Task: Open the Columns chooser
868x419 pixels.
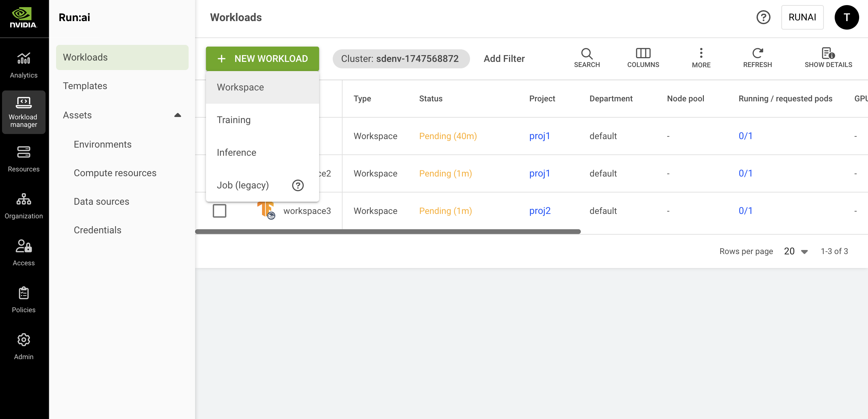Action: pyautogui.click(x=643, y=58)
